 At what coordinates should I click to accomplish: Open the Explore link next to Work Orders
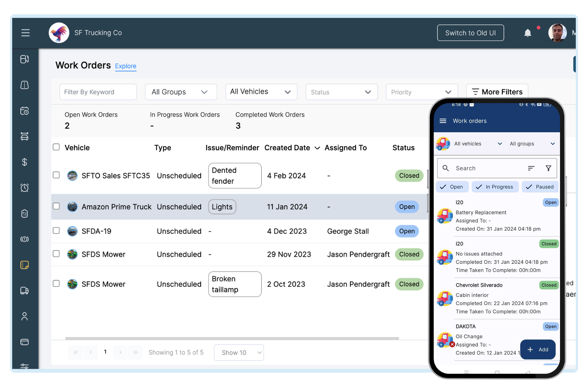[x=125, y=66]
